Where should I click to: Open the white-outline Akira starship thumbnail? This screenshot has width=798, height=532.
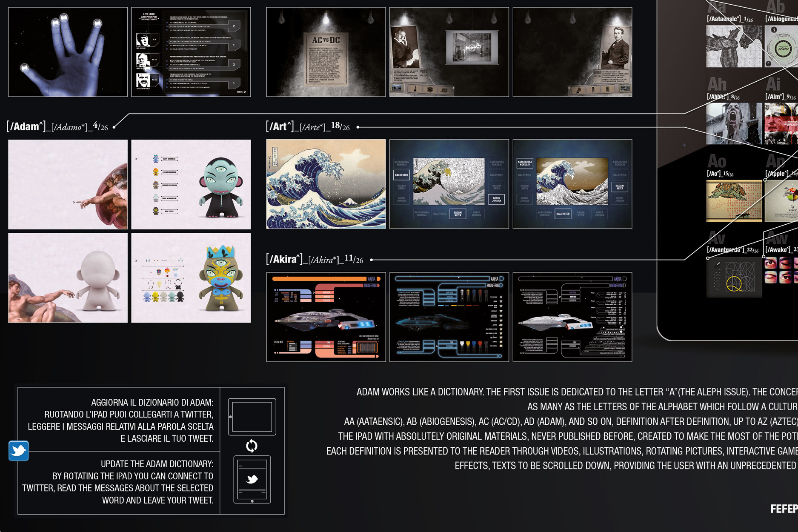(x=572, y=317)
